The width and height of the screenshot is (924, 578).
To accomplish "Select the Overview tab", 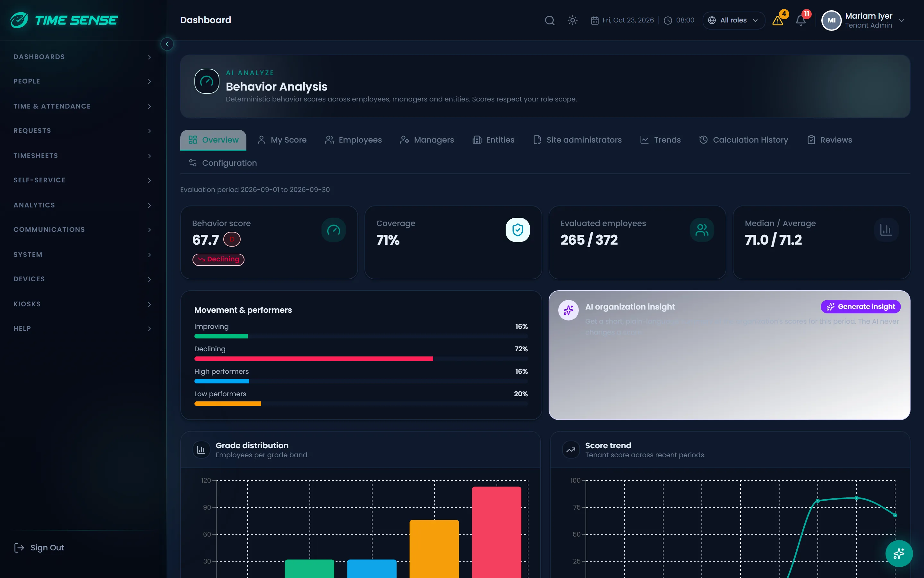I will point(213,140).
